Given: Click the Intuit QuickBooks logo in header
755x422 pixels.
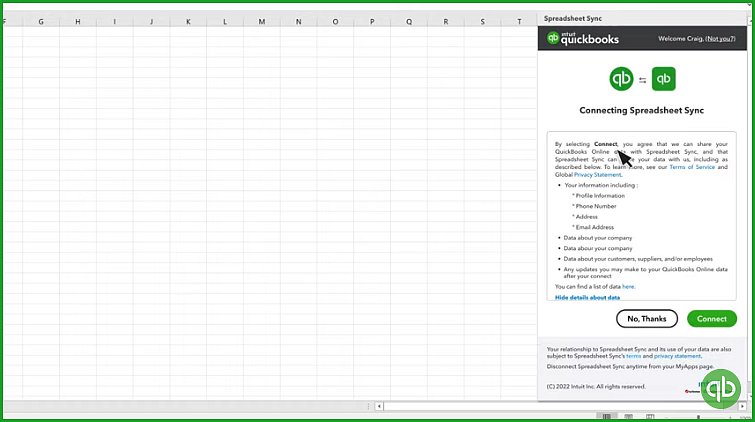Looking at the screenshot, I should click(583, 39).
